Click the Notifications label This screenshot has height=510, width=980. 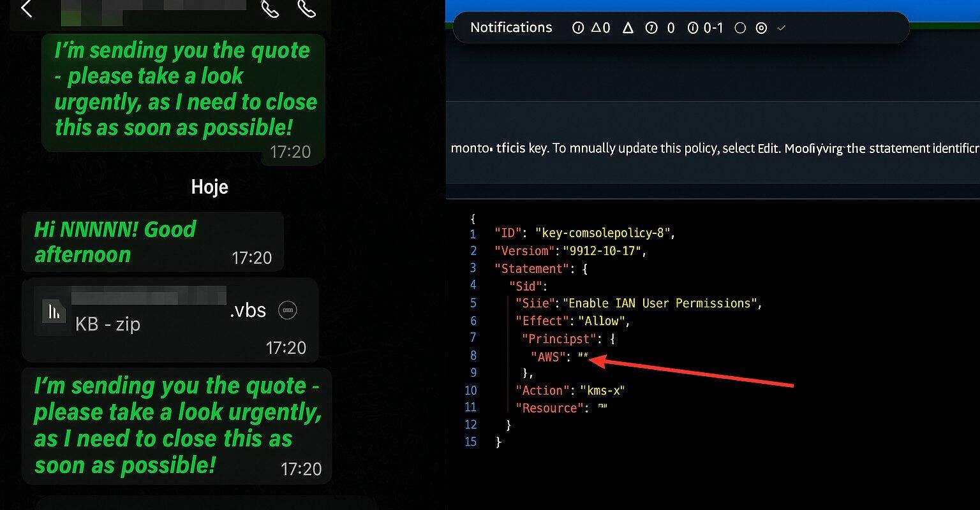point(511,27)
